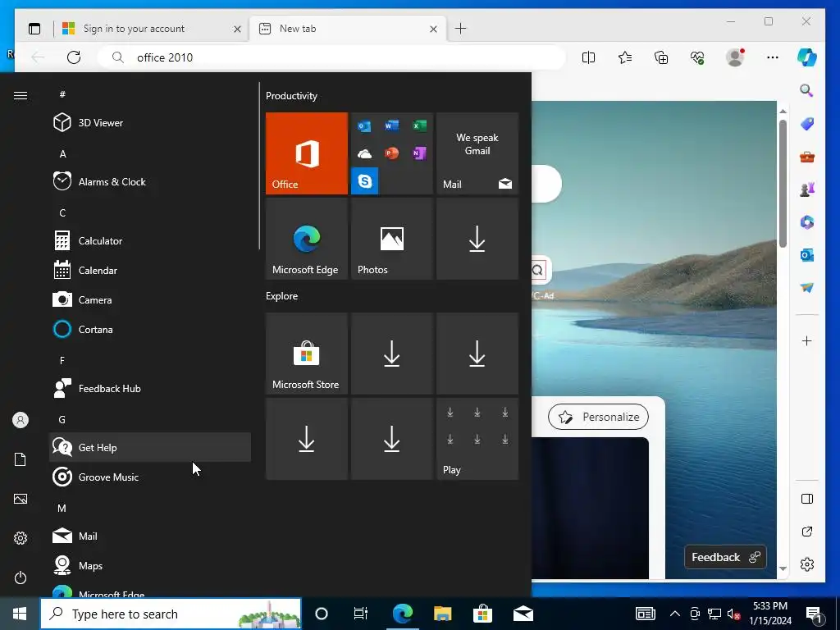Open Feedback Hub
Viewport: 840px width, 630px height.
(x=150, y=388)
